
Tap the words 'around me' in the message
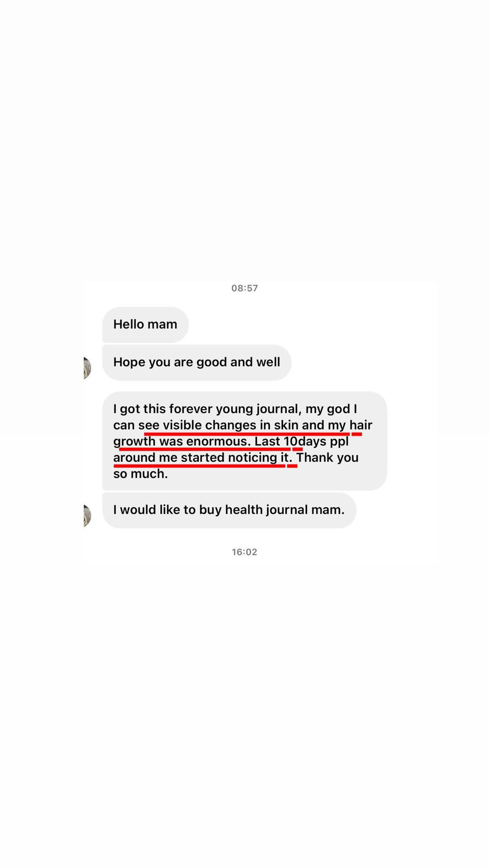(145, 458)
